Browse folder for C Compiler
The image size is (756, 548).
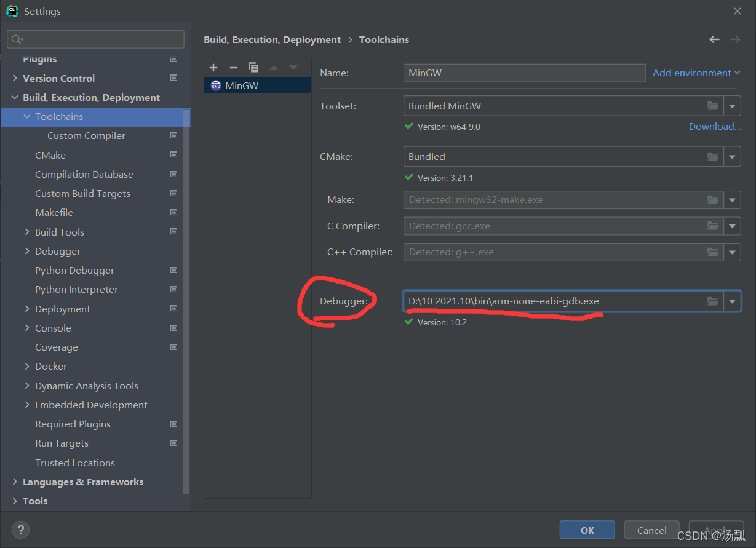(713, 226)
